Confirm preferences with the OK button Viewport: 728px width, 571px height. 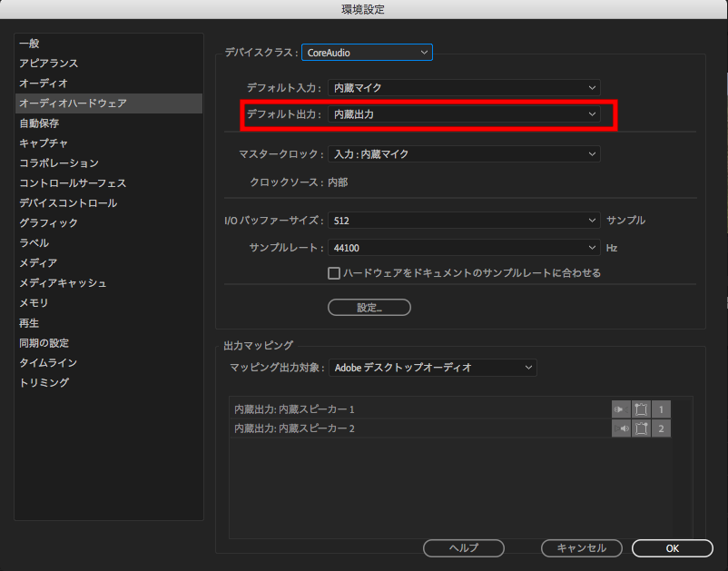(x=673, y=548)
